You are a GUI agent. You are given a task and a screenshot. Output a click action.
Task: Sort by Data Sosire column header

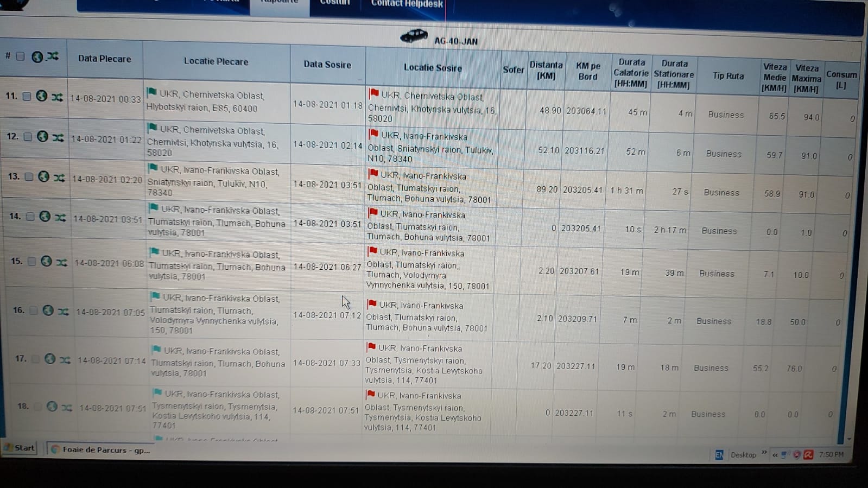pyautogui.click(x=327, y=65)
